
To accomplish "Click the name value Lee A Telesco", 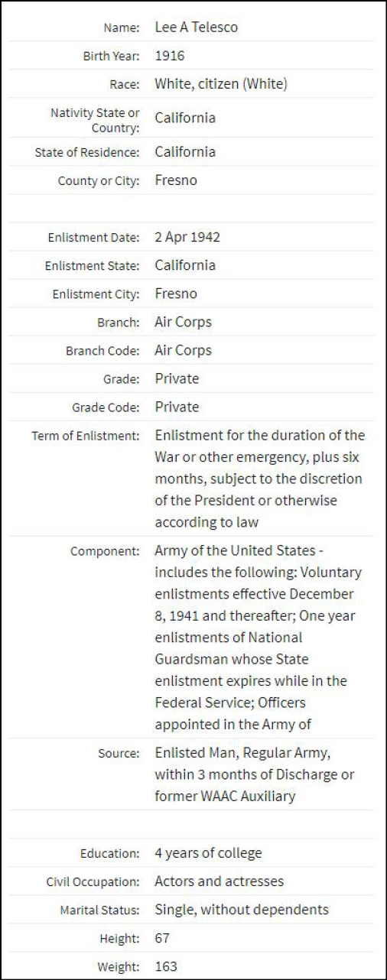I will click(196, 28).
